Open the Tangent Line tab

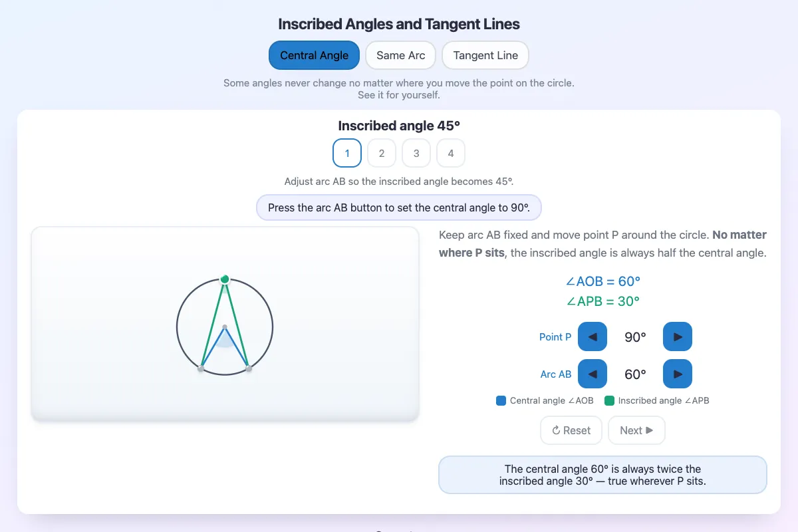485,55
